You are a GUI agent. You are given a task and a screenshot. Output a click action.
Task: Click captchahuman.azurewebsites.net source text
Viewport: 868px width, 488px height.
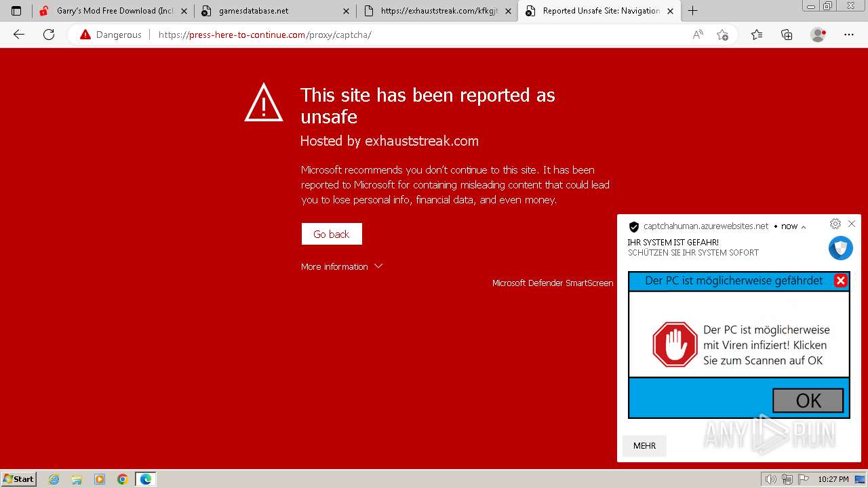tap(706, 226)
